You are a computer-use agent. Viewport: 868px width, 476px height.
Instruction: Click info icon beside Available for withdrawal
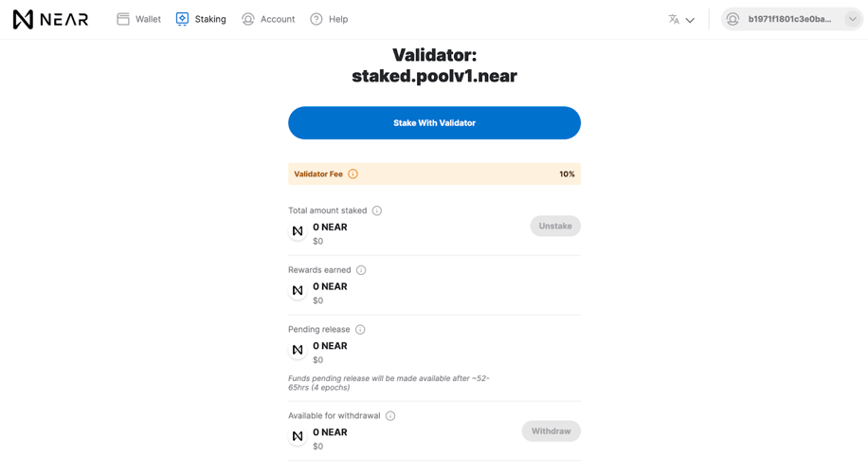pos(390,415)
